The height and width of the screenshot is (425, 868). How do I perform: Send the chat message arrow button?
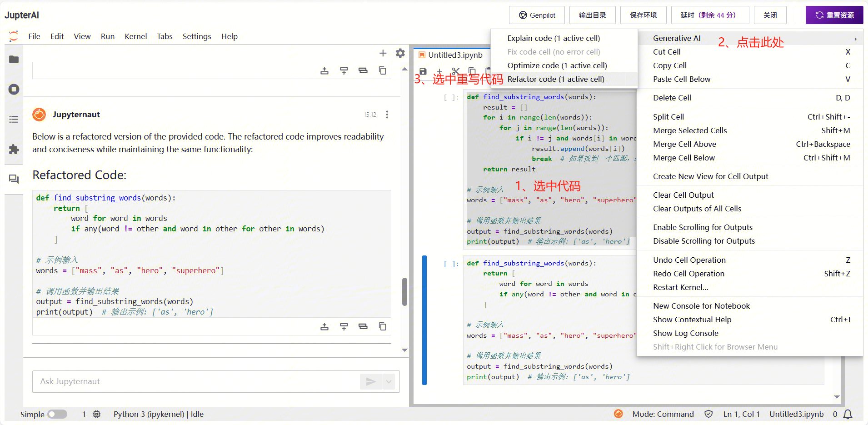(371, 381)
